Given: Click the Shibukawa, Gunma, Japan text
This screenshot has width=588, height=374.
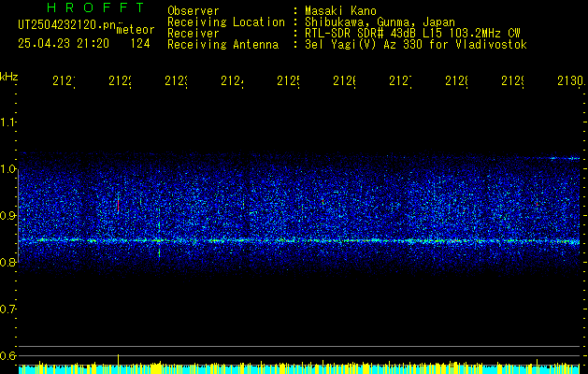Looking at the screenshot, I should pos(380,22).
